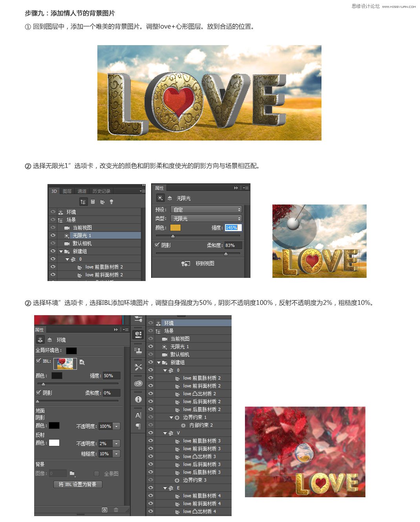Image resolution: width=420 pixels, height=522 pixels.
Task: Click the environment icon in 环境 properties header
Action: pyautogui.click(x=40, y=340)
